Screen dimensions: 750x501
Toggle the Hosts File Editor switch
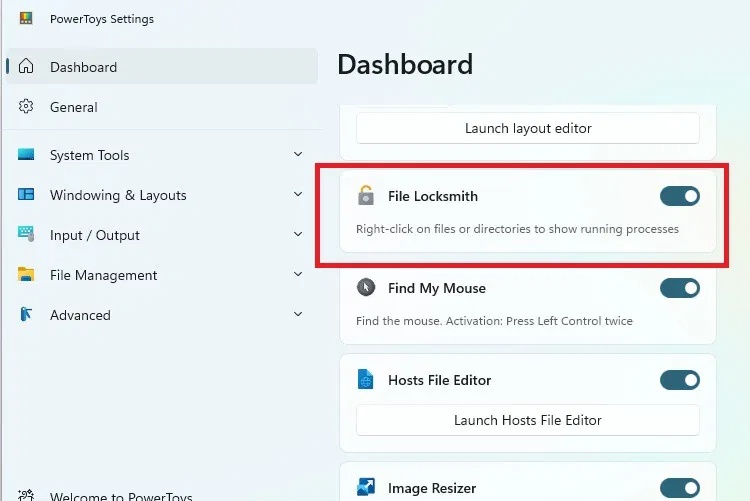680,380
